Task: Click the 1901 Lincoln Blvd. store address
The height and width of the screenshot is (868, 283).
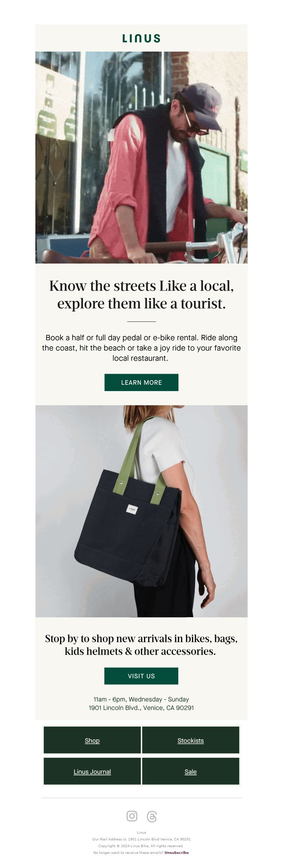Action: [x=141, y=708]
